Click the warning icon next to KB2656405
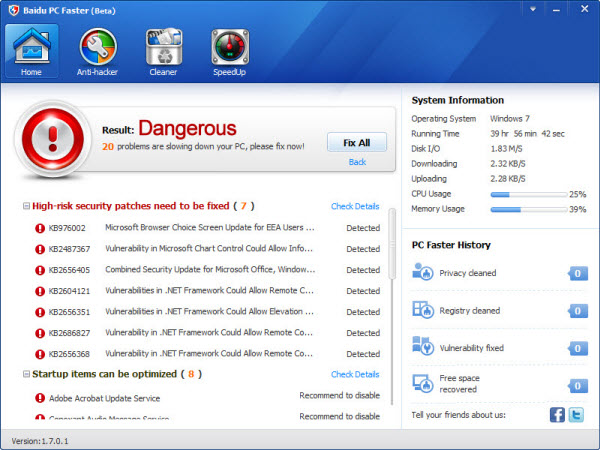 [40, 271]
